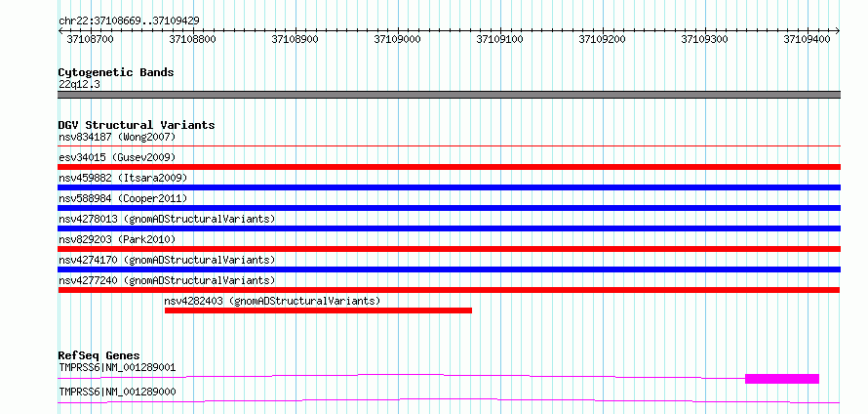This screenshot has width=868, height=414.
Task: Click the thin nsv834187 red line
Action: click(449, 146)
